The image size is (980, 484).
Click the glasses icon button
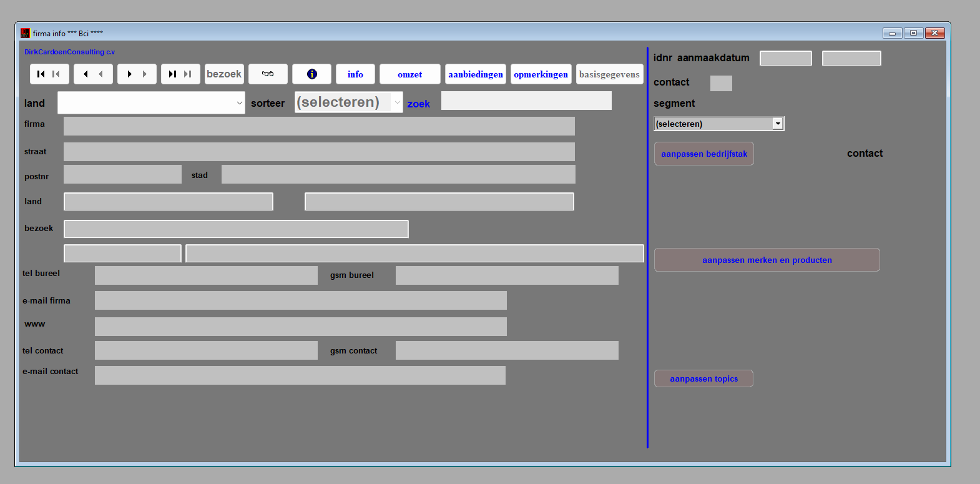click(x=268, y=74)
